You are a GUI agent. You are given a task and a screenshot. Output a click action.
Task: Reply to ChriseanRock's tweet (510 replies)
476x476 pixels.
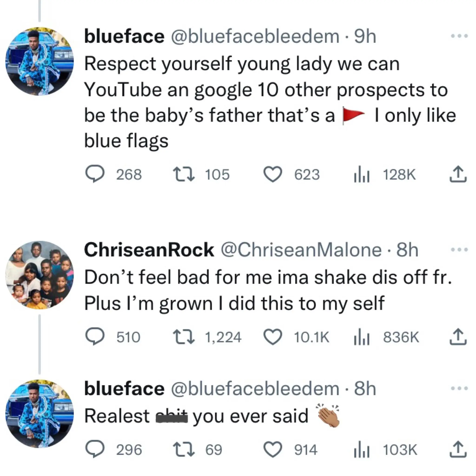(95, 337)
